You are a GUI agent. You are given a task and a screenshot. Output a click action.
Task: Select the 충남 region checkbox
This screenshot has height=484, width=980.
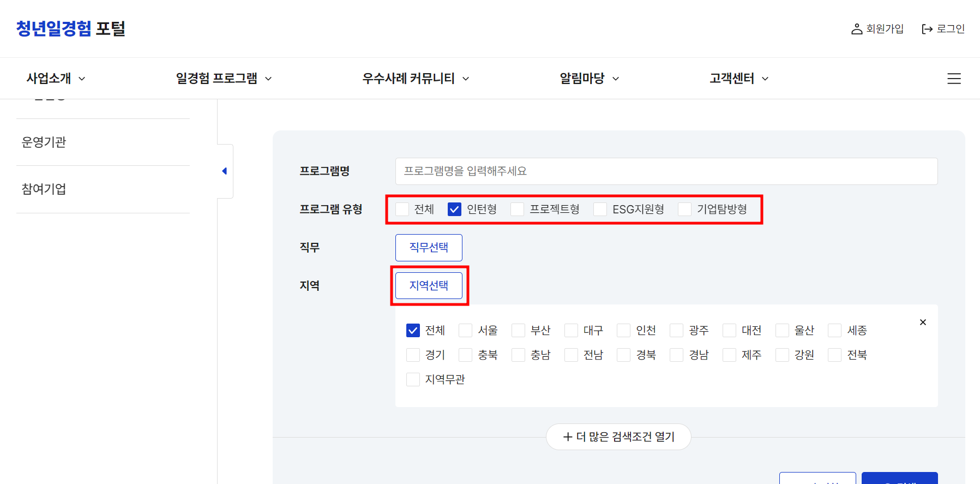(518, 355)
